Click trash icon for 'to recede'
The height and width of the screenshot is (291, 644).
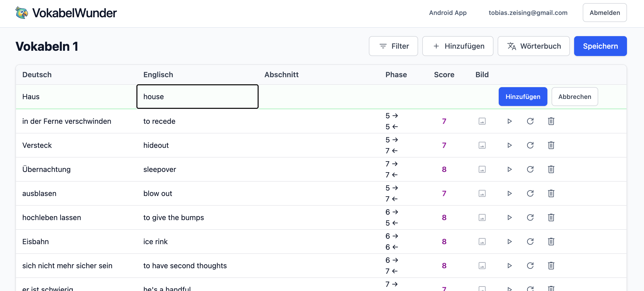click(551, 121)
